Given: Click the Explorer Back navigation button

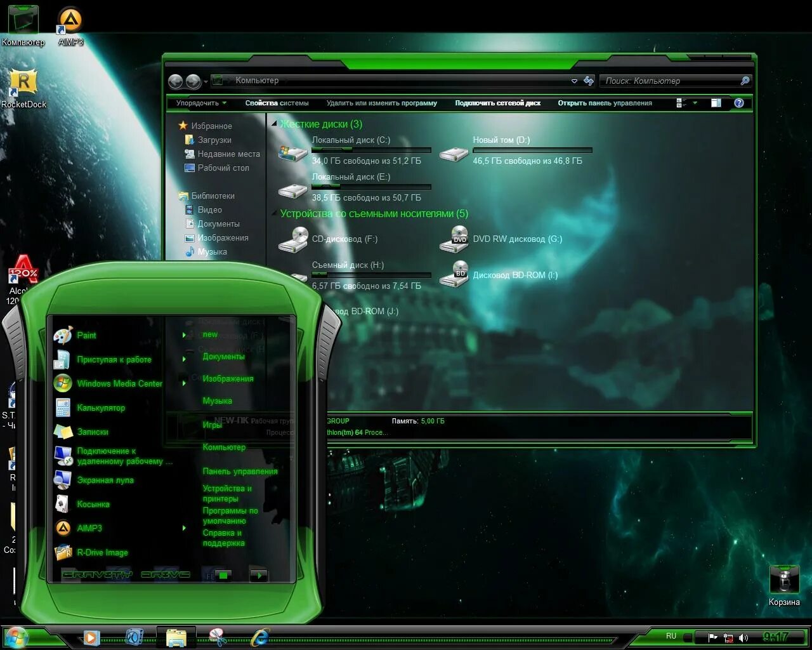Looking at the screenshot, I should 175,81.
